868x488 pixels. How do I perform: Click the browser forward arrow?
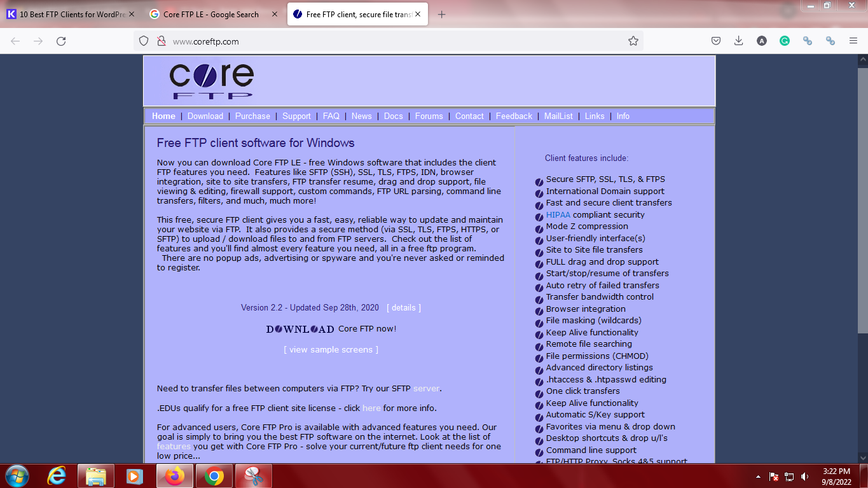click(x=38, y=41)
